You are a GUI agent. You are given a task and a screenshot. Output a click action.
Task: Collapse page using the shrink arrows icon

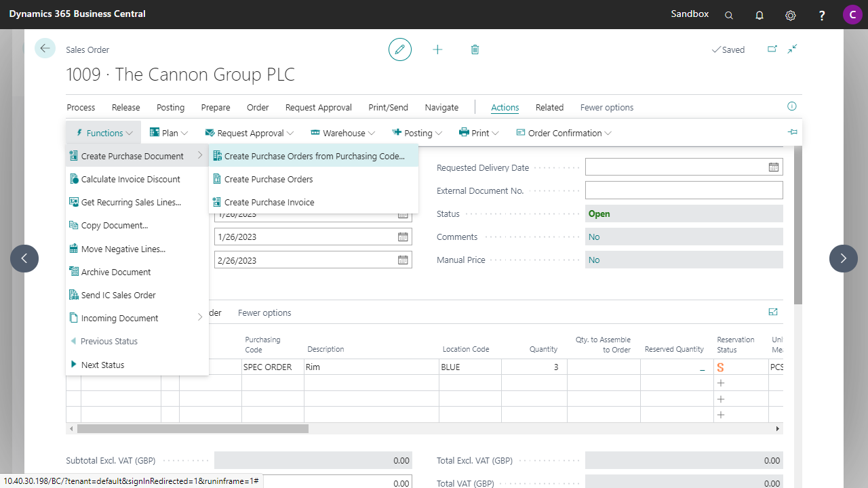click(792, 49)
